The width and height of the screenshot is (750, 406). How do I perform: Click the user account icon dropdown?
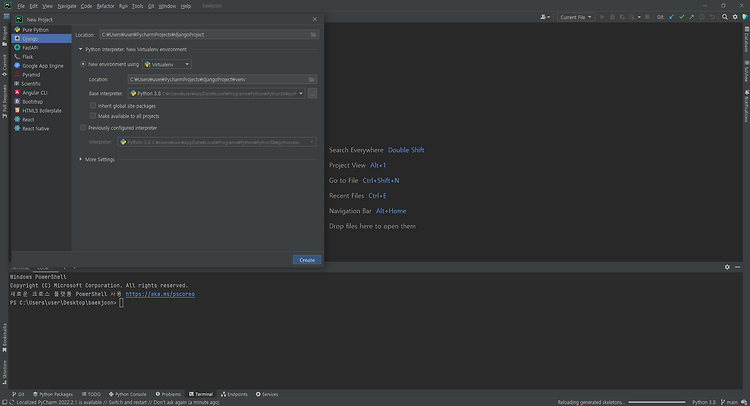(545, 17)
